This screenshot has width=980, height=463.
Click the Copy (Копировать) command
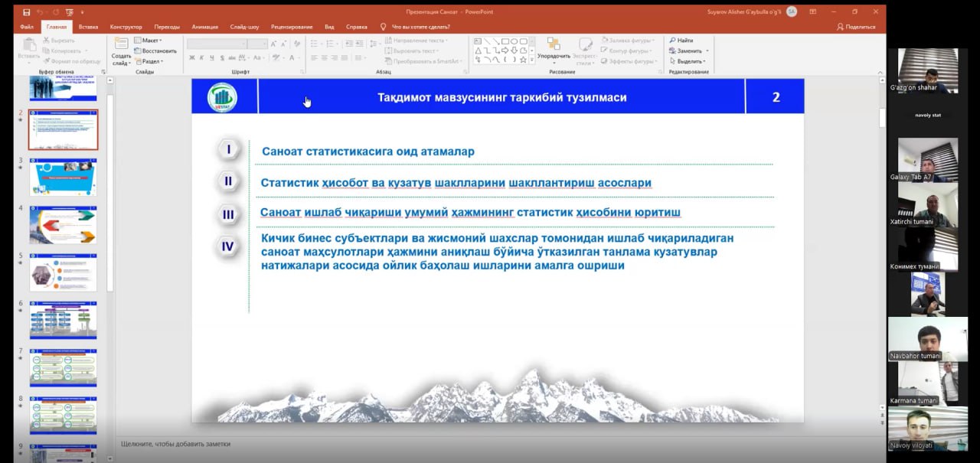[64, 51]
